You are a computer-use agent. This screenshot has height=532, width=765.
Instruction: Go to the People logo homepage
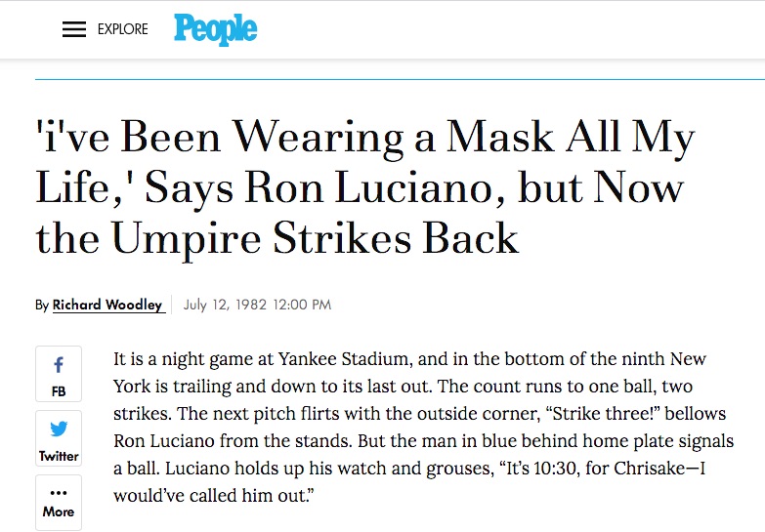216,29
